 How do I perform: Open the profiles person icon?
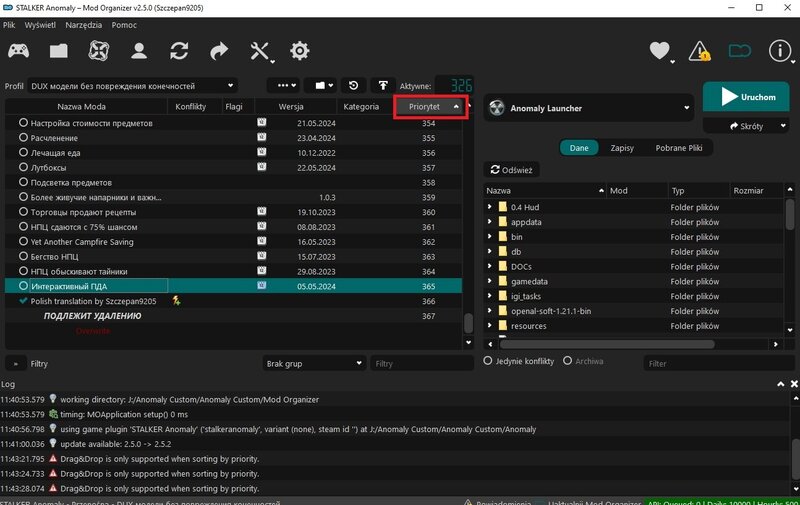[139, 50]
